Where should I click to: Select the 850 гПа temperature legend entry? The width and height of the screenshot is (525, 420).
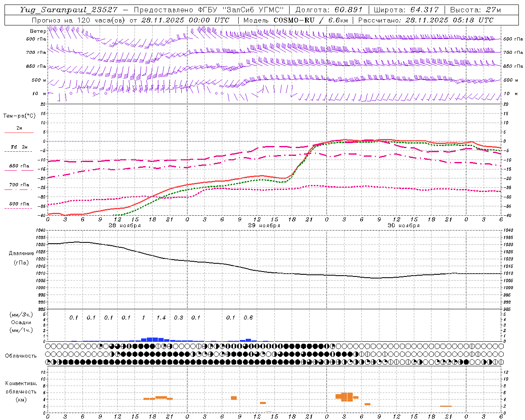pyautogui.click(x=19, y=166)
